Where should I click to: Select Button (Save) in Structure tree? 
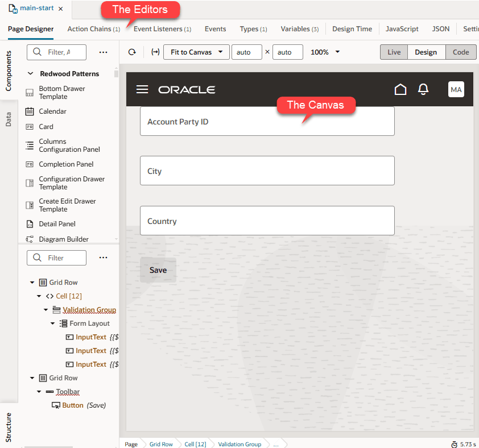point(79,405)
